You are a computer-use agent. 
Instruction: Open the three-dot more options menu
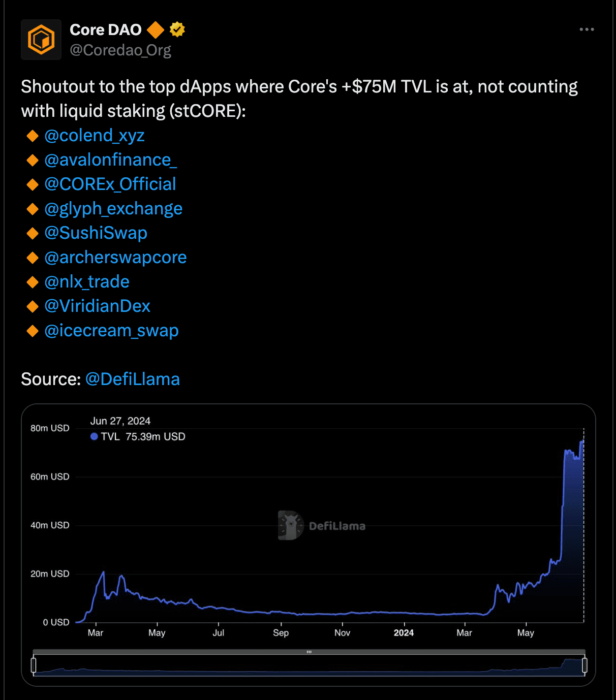pos(587,29)
